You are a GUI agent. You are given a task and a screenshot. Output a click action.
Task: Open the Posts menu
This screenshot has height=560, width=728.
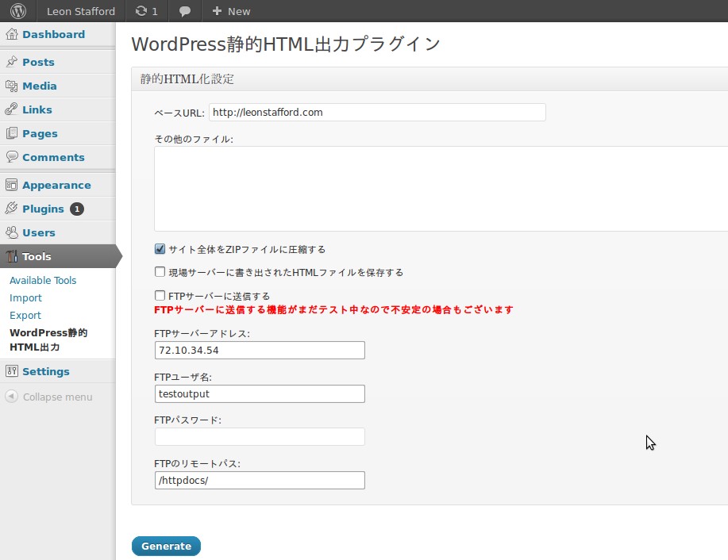pyautogui.click(x=39, y=62)
